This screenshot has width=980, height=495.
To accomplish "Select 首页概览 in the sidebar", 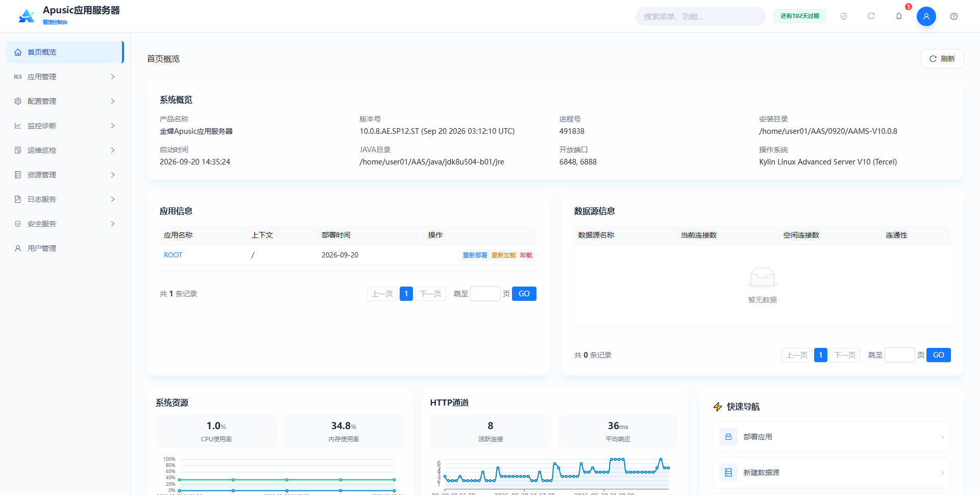I will click(x=65, y=52).
